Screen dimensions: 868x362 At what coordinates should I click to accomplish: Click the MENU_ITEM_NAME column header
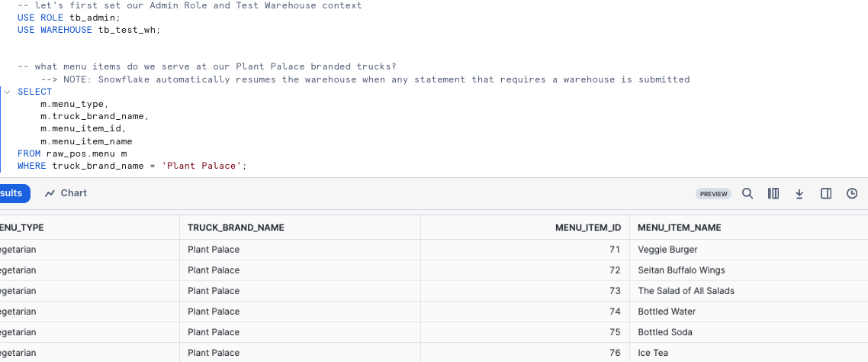[x=679, y=228]
